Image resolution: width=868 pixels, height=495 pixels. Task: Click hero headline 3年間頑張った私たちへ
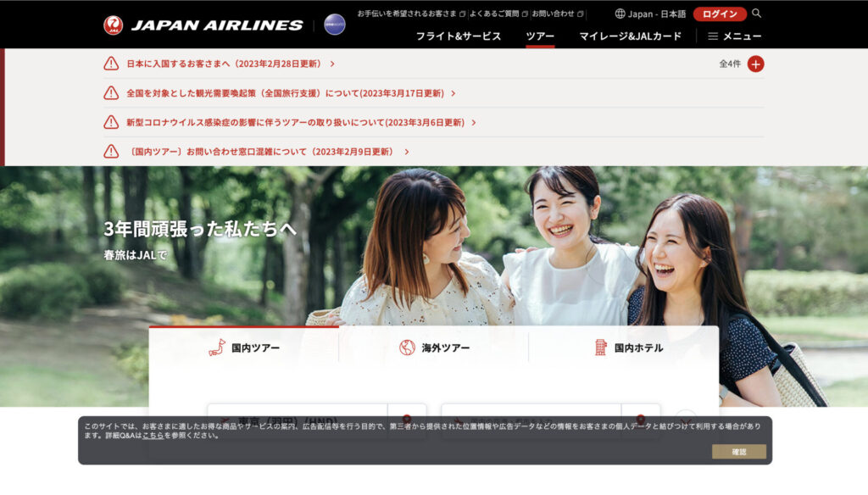[x=200, y=229]
